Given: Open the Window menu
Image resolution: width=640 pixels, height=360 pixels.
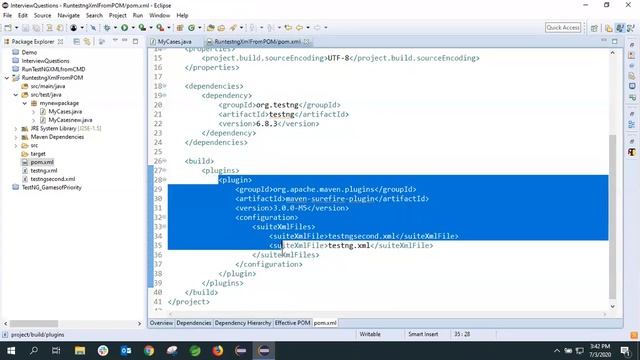Looking at the screenshot, I should [x=160, y=16].
